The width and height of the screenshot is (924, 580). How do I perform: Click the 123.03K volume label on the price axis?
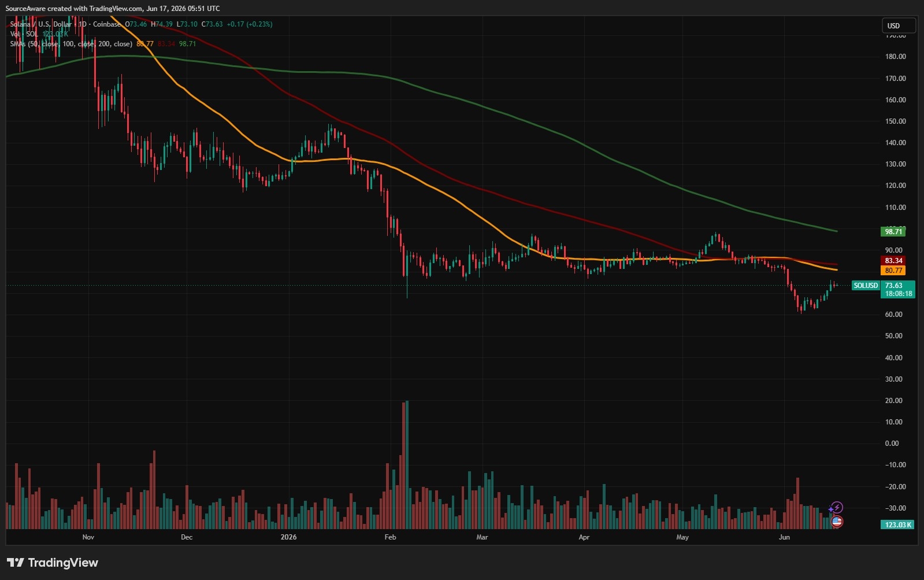[x=898, y=525]
